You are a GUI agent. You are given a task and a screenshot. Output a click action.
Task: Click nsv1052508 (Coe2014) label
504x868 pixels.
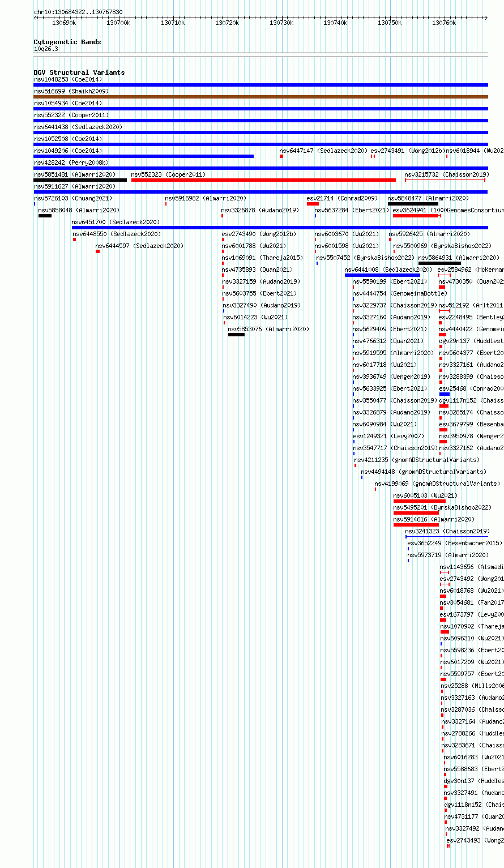pyautogui.click(x=68, y=139)
